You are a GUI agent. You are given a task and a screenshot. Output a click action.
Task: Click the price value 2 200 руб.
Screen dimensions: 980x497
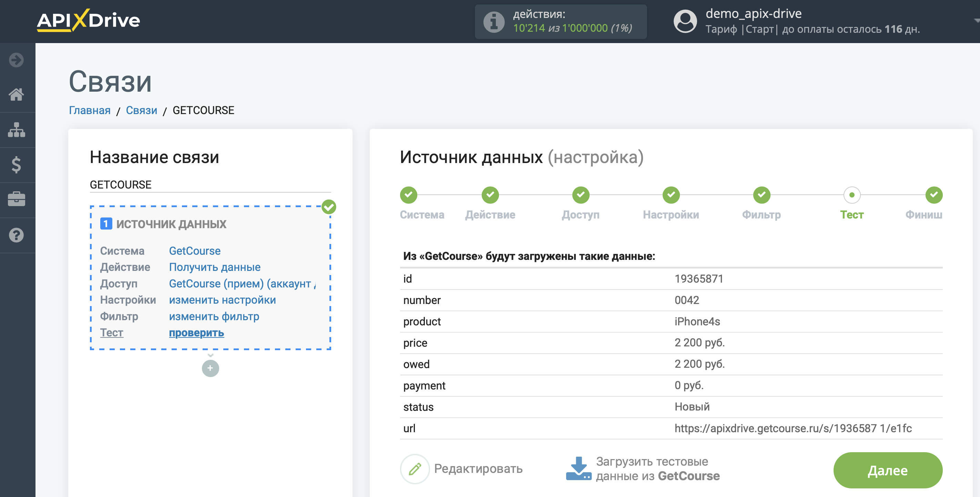coord(699,343)
